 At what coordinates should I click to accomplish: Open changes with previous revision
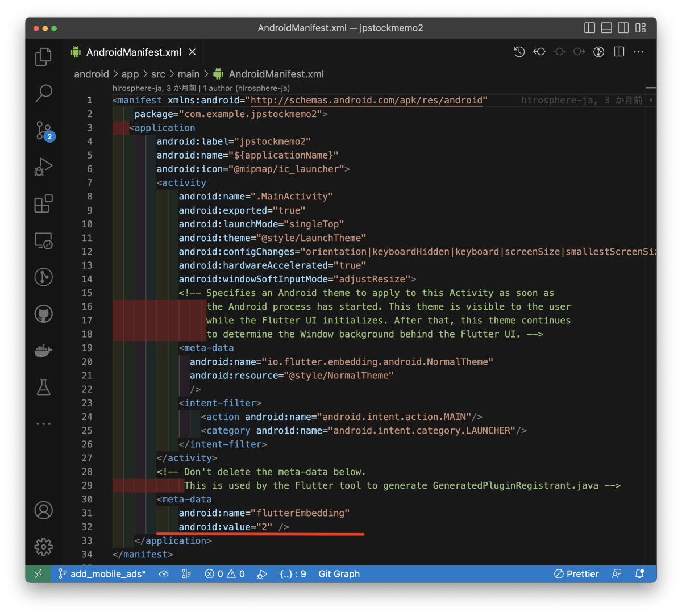(x=539, y=52)
